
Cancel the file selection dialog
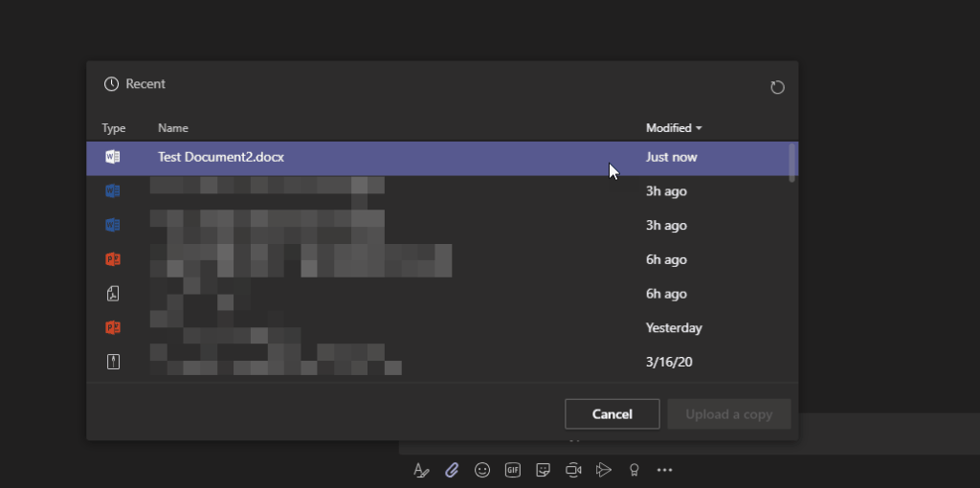tap(612, 414)
